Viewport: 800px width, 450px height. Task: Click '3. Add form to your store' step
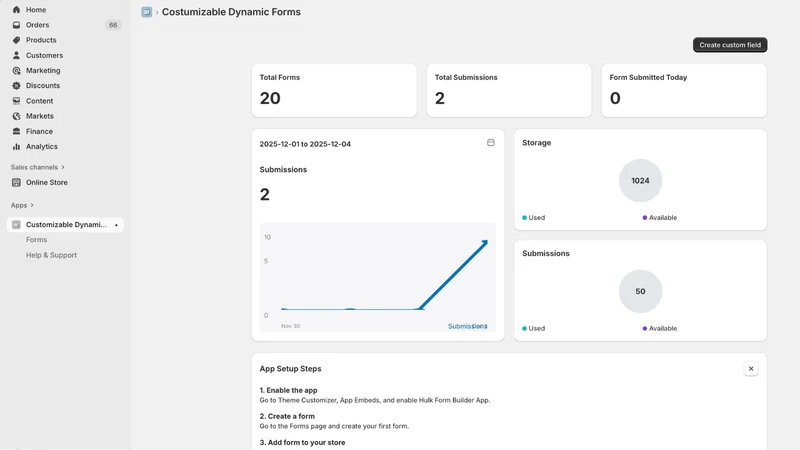coord(303,442)
